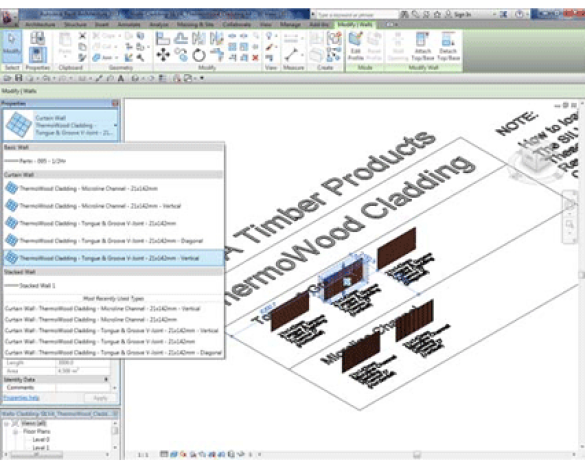585x471 pixels.
Task: Select Stacked Wall 1 type
Action: tap(113, 286)
